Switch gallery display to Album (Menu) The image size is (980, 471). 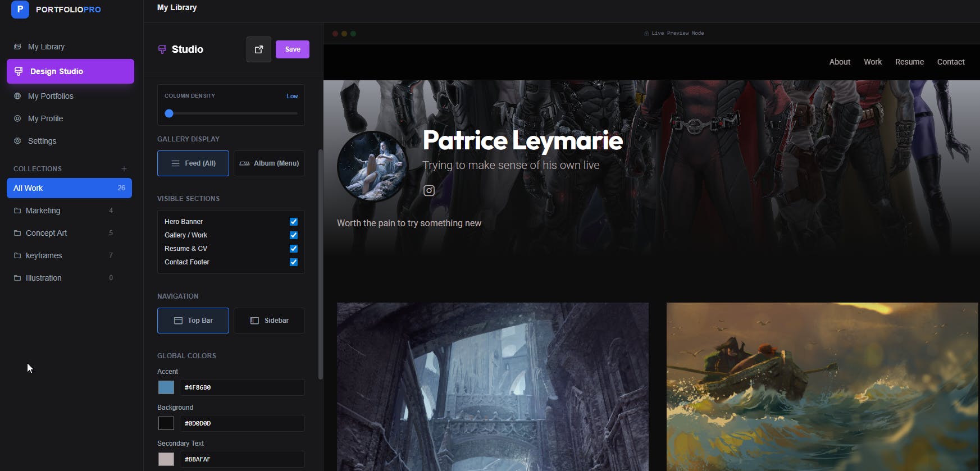click(x=269, y=163)
